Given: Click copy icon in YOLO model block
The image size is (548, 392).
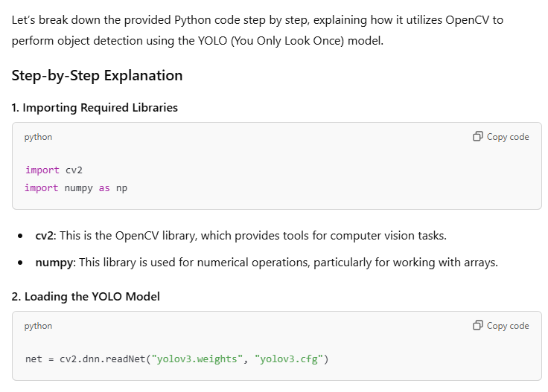Looking at the screenshot, I should point(477,325).
